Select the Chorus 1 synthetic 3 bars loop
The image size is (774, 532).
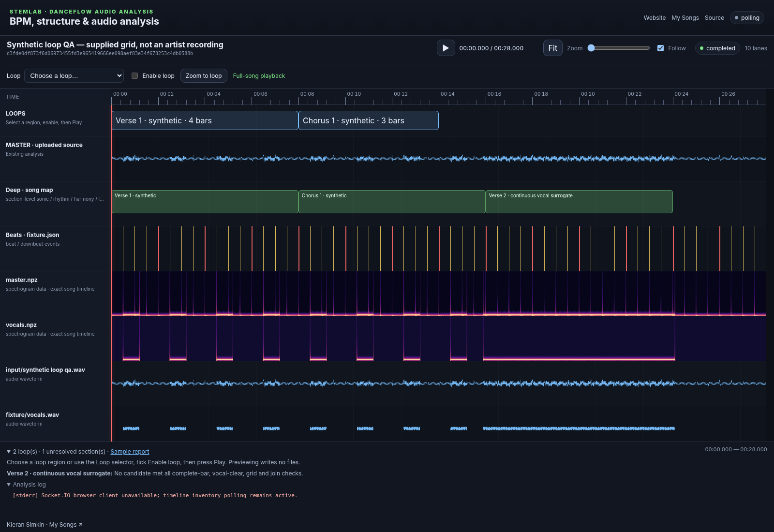(x=369, y=120)
